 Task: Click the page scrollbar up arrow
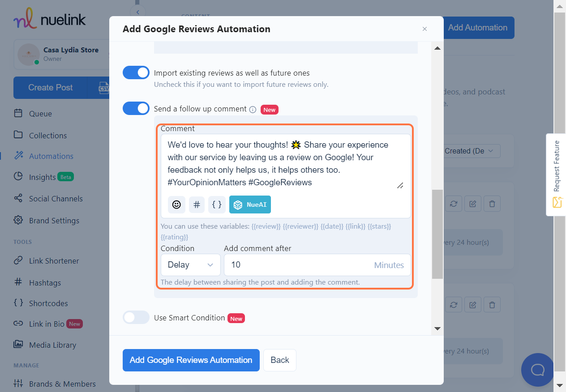coord(560,5)
